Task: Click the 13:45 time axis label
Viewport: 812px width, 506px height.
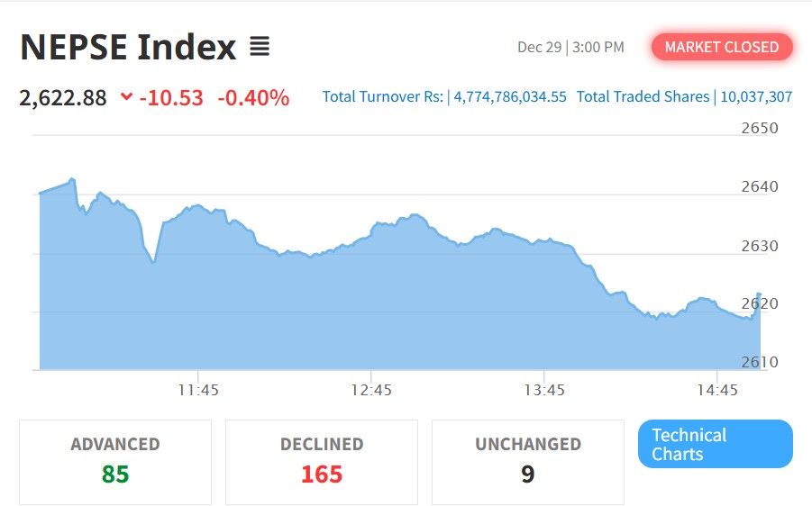Action: coord(544,390)
